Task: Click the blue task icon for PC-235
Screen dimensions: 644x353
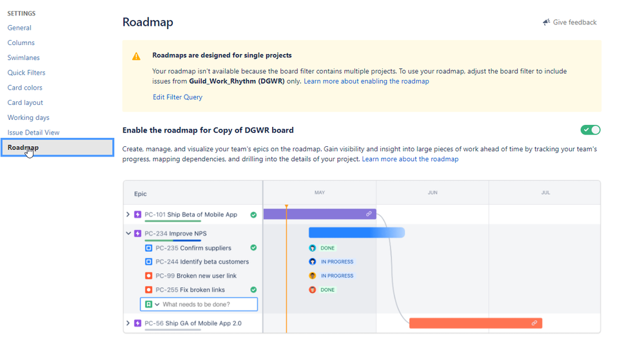Action: (149, 248)
